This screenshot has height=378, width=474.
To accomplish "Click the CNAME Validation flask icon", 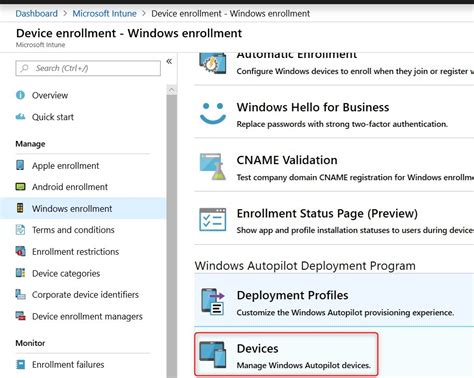I will 213,166.
